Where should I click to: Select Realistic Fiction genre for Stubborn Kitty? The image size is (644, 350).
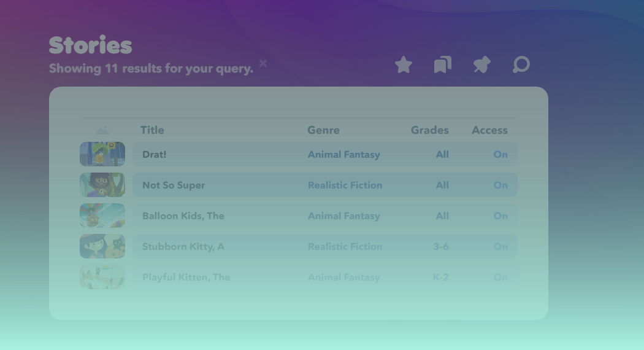pos(345,246)
